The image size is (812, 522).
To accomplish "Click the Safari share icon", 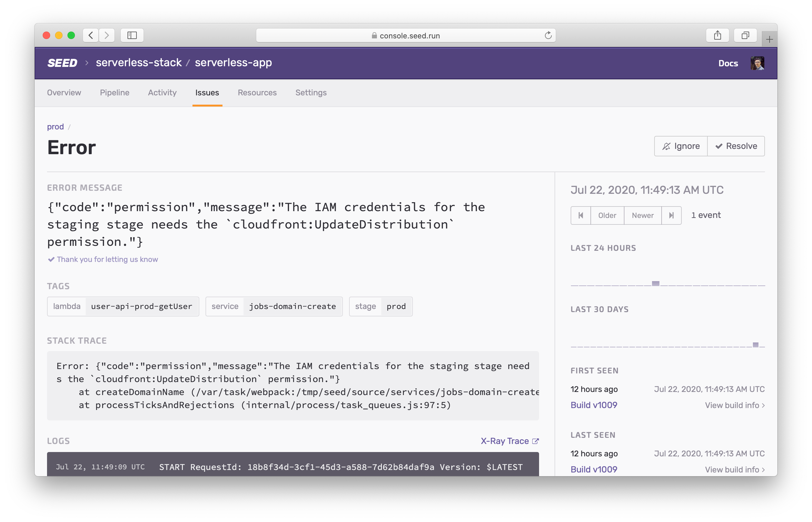I will coord(717,35).
